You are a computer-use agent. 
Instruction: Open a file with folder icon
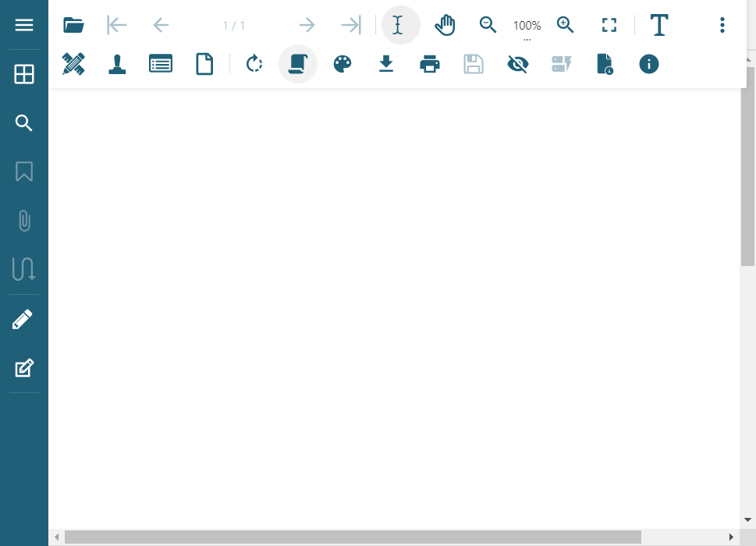click(74, 25)
